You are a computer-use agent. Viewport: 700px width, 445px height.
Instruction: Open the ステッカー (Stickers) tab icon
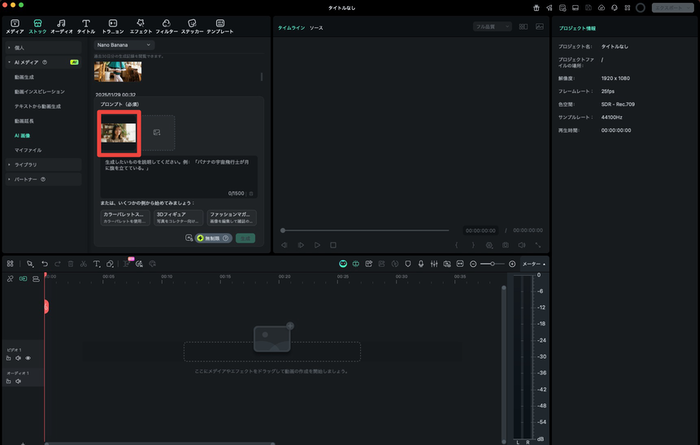[193, 22]
